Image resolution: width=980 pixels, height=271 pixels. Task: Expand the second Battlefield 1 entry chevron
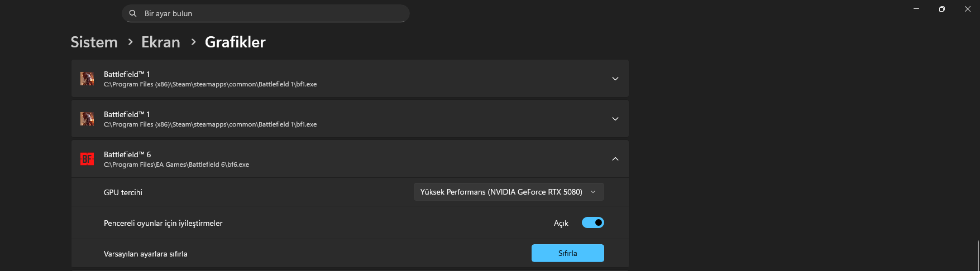pyautogui.click(x=615, y=119)
